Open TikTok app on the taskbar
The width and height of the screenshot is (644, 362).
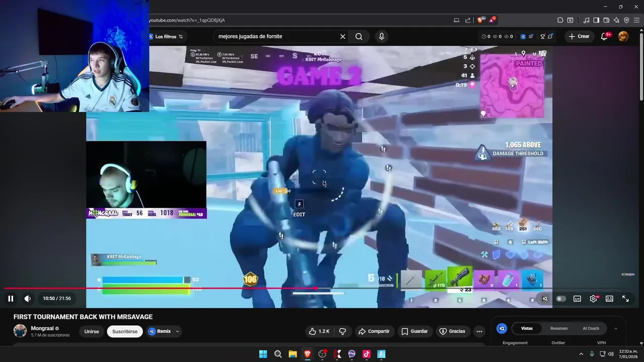pos(366,354)
